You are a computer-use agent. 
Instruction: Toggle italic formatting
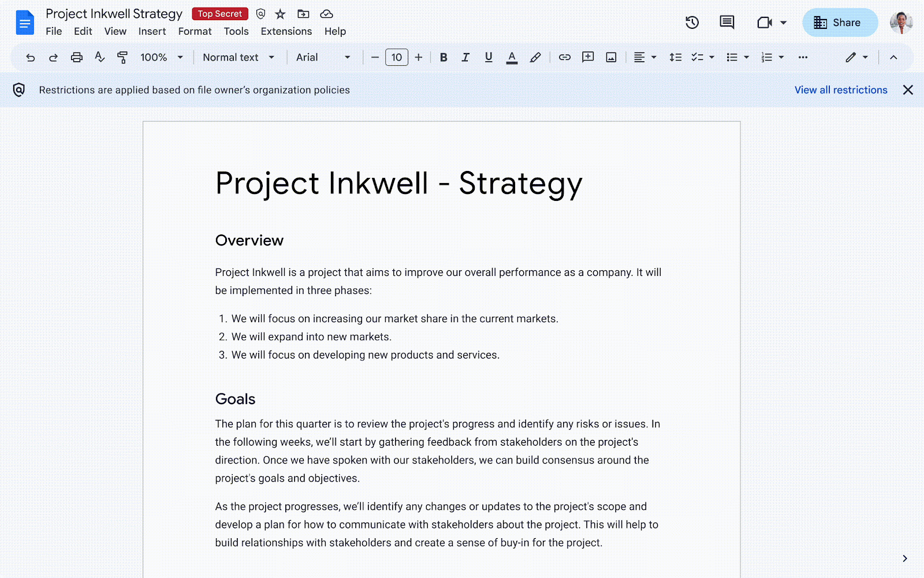click(x=465, y=57)
